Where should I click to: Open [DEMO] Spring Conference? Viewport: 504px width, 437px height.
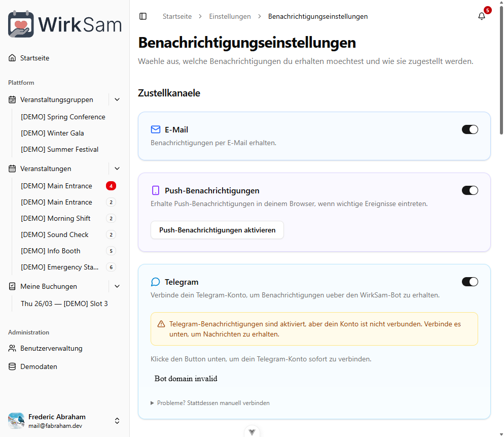(63, 117)
